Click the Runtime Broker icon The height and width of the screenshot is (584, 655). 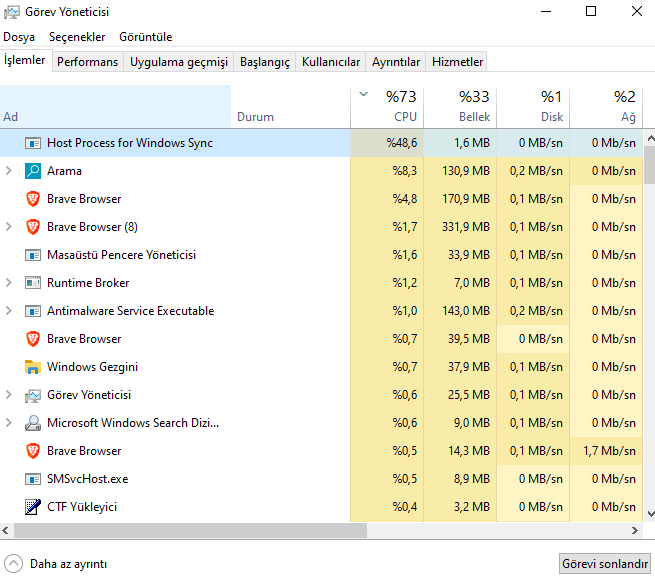tap(33, 283)
